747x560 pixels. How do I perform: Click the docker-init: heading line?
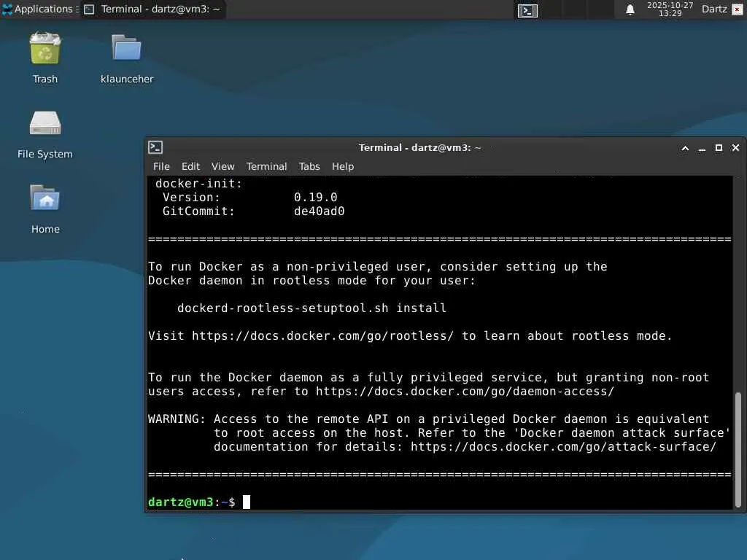198,183
